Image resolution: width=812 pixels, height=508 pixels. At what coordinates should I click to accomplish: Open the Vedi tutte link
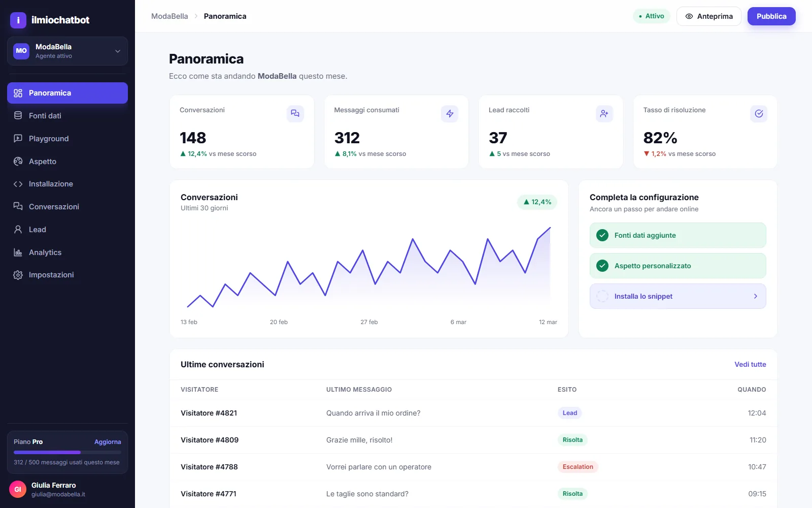coord(750,364)
